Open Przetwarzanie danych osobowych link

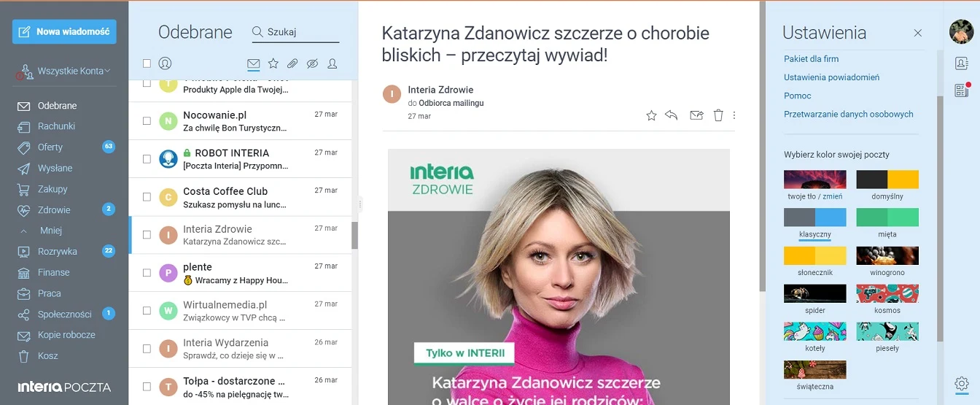pos(848,114)
